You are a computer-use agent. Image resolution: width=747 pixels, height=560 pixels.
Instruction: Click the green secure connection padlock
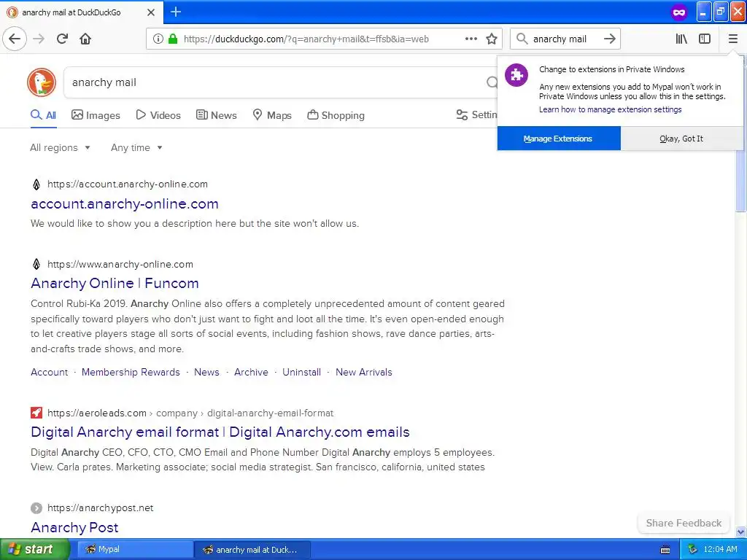click(x=173, y=39)
